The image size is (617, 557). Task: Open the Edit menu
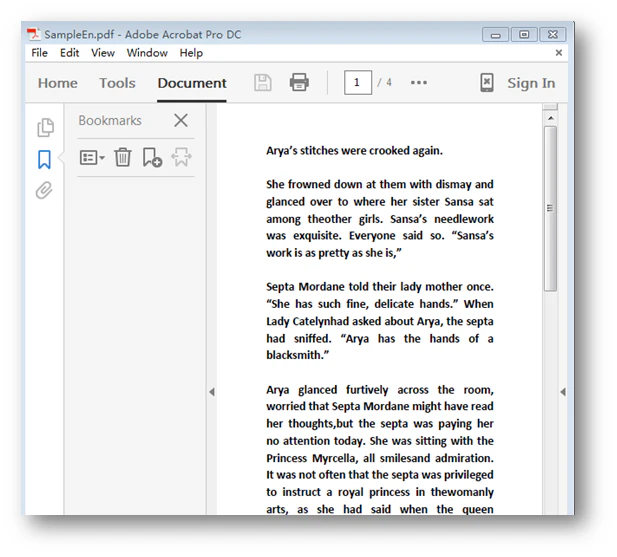point(69,53)
